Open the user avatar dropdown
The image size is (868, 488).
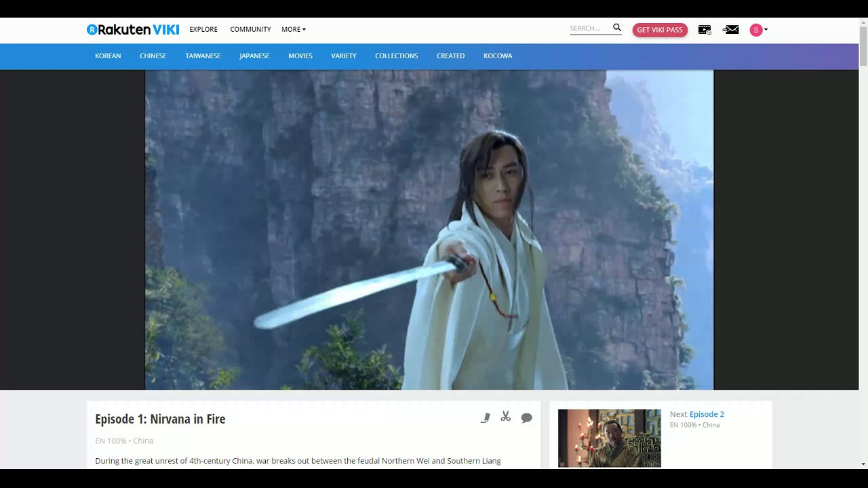(x=759, y=30)
